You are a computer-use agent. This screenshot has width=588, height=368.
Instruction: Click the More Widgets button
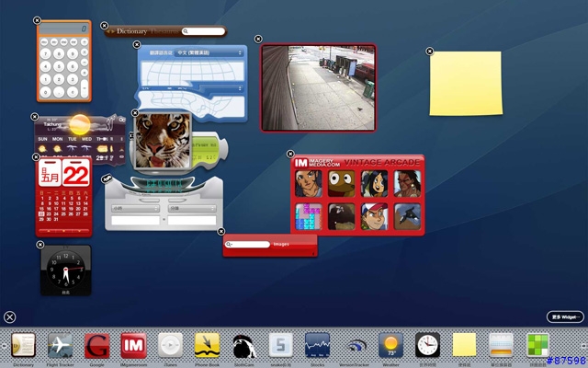point(565,316)
